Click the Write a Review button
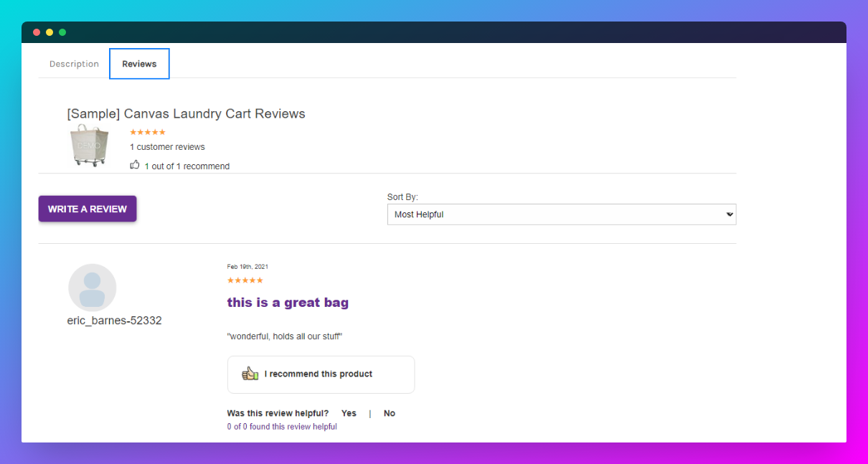The image size is (868, 464). pos(88,209)
